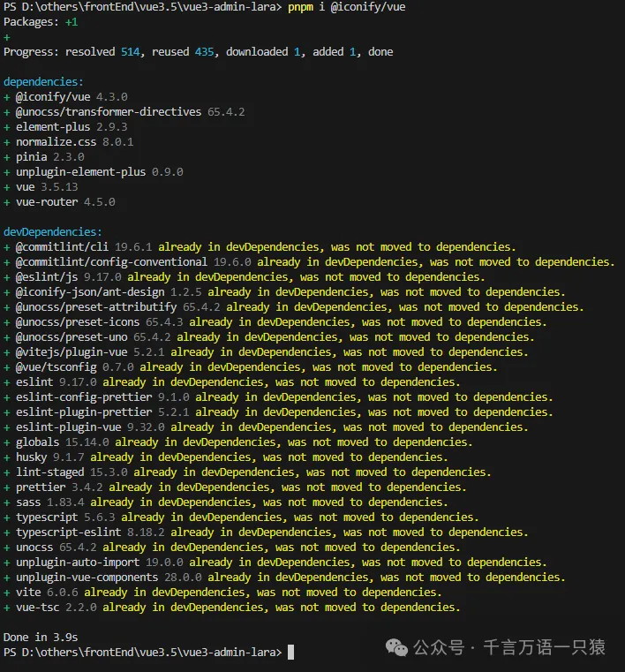Click the 'Done in 3.9s' message

40,637
